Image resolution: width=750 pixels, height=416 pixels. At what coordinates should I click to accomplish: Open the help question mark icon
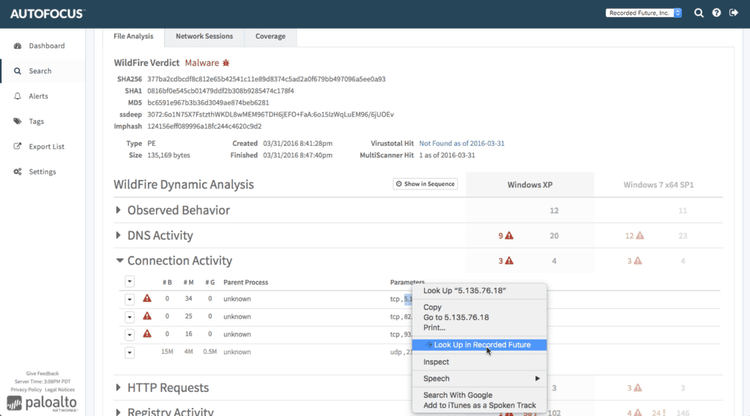point(716,13)
